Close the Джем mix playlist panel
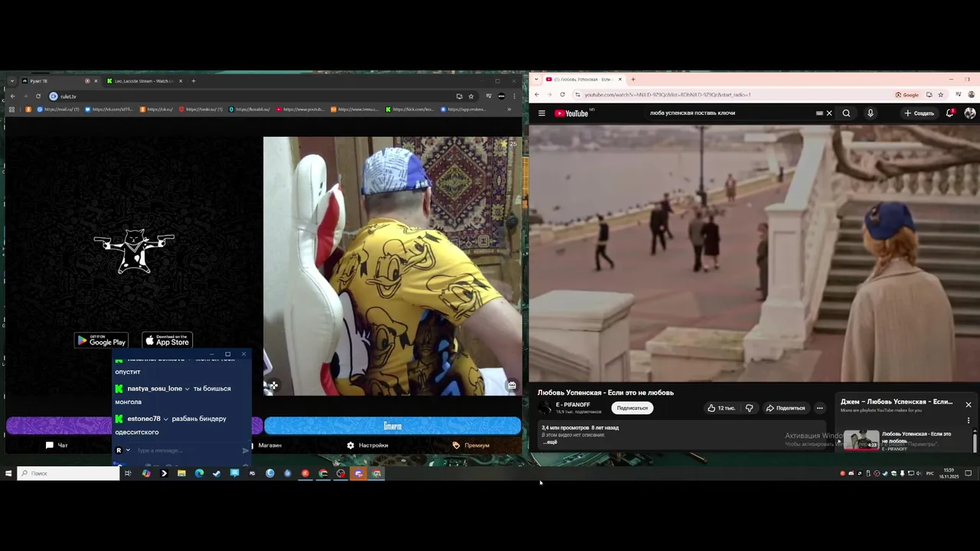This screenshot has width=980, height=551. pyautogui.click(x=968, y=405)
